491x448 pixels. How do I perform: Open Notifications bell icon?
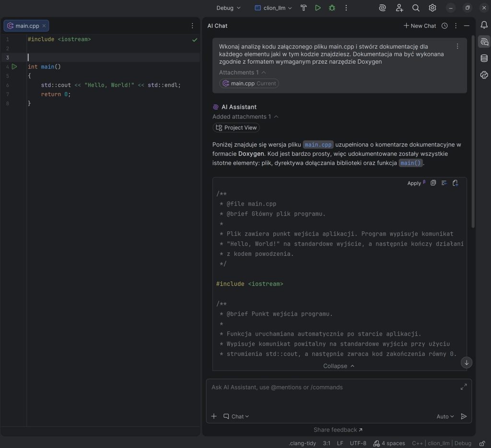tap(484, 25)
